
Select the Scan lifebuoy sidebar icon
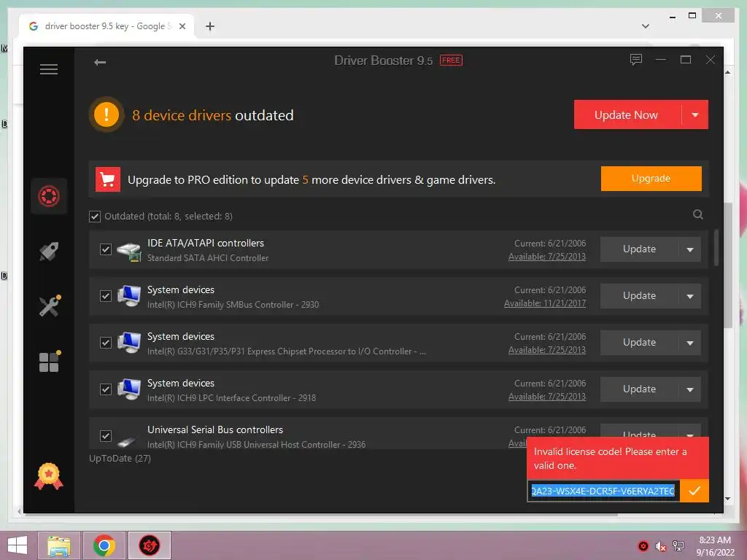[49, 196]
